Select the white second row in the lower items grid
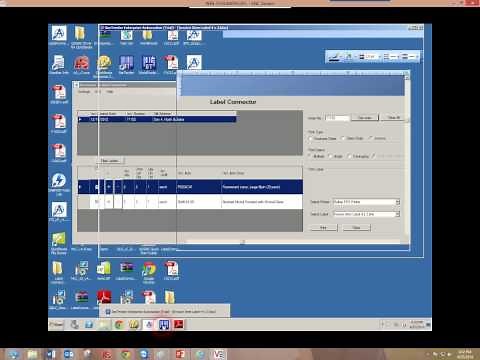 pos(190,202)
